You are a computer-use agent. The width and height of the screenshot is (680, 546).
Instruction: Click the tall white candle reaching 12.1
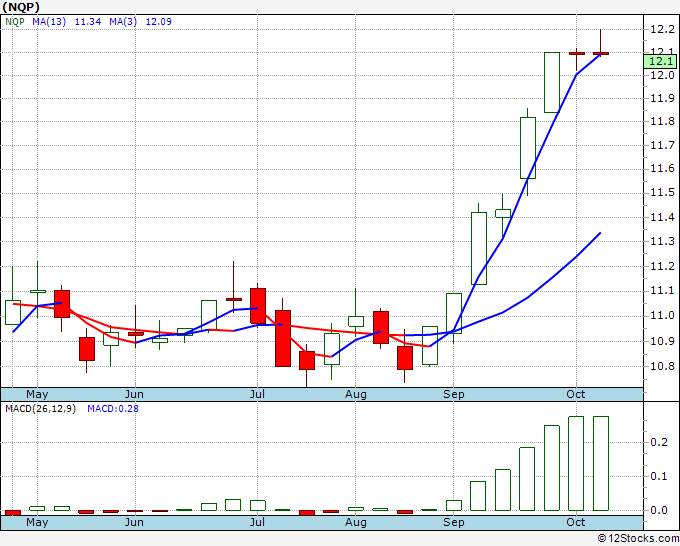click(x=551, y=82)
